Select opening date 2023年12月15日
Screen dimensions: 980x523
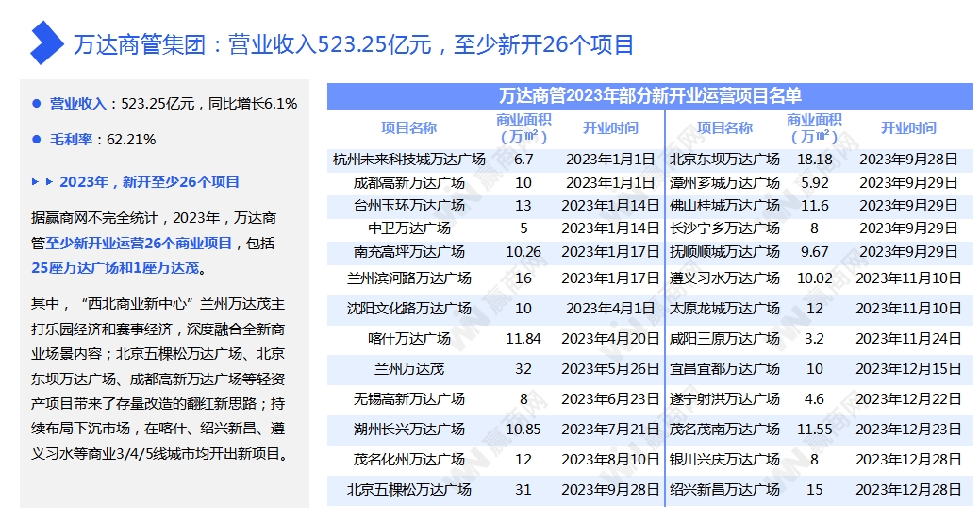pos(908,369)
